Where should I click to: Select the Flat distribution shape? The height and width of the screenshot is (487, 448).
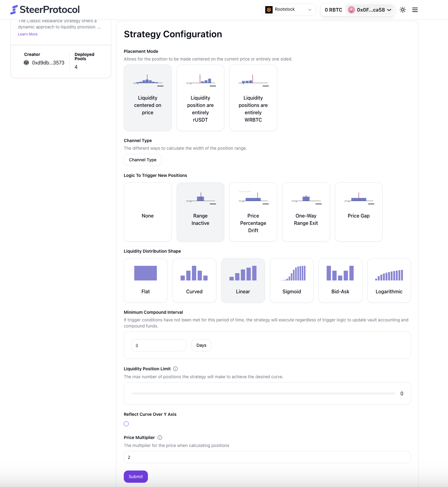pyautogui.click(x=145, y=280)
